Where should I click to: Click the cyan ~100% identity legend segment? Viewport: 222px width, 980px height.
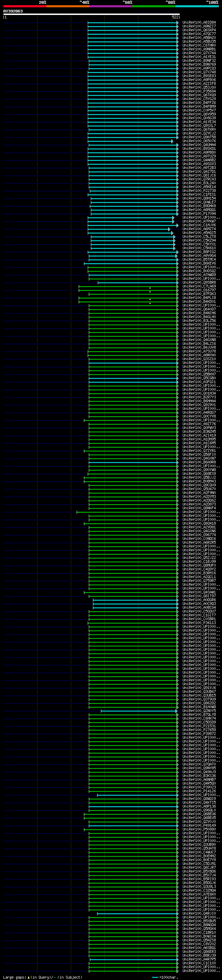(197, 6)
